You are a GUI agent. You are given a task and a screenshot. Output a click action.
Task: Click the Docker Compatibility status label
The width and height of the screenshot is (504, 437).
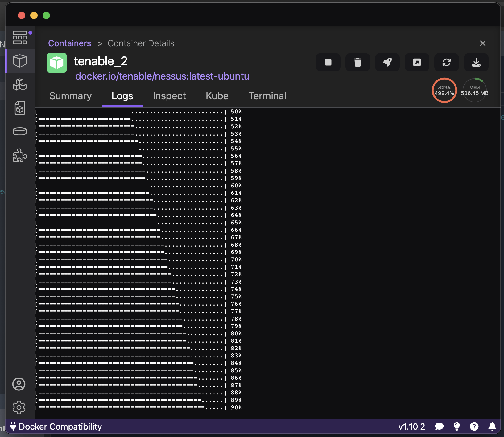coord(60,427)
